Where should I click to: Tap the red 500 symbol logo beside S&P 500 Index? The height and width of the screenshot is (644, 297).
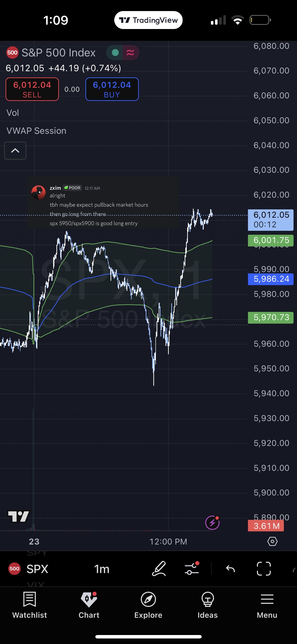(12, 53)
